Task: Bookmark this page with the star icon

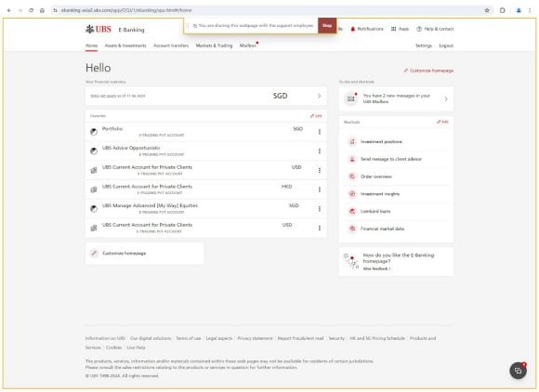Action: 487,10
